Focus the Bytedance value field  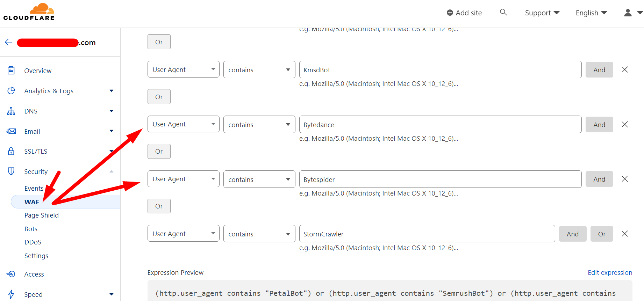coord(441,124)
